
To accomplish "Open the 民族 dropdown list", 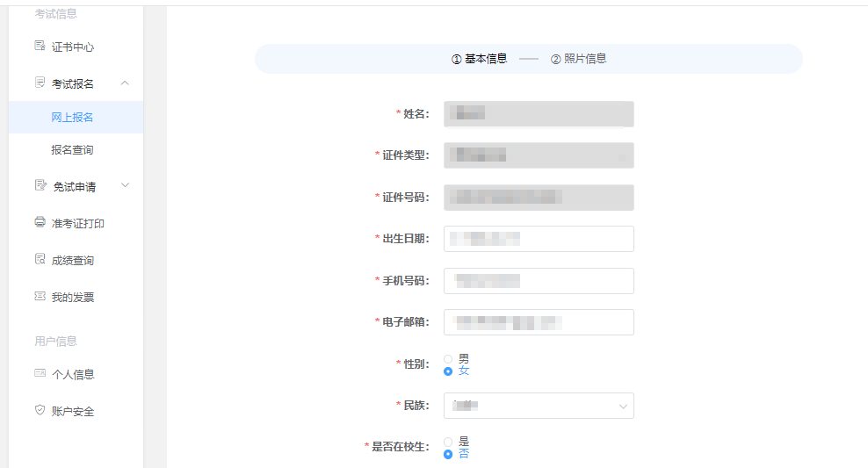I will click(539, 406).
